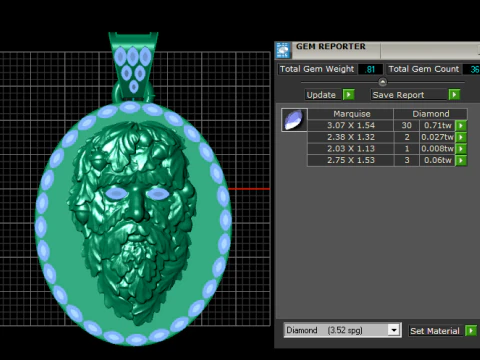Click the quantity cell showing 30
The width and height of the screenshot is (480, 360).
click(x=406, y=126)
